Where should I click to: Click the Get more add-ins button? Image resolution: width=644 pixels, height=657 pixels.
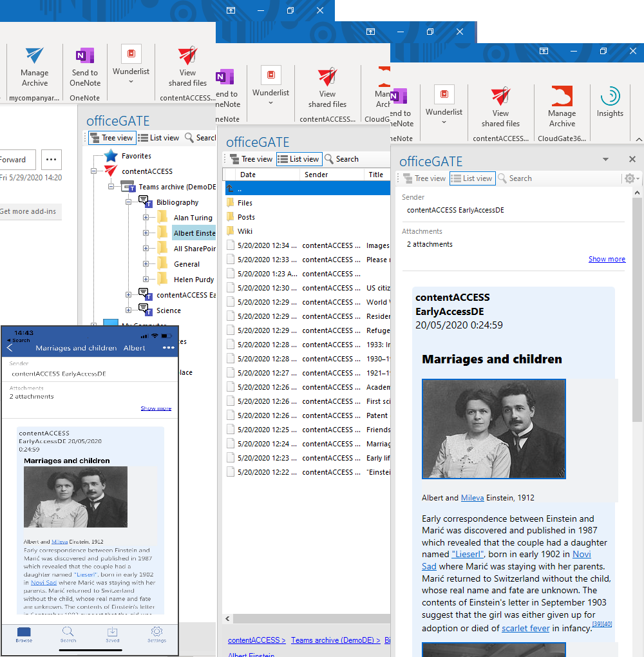(x=28, y=211)
